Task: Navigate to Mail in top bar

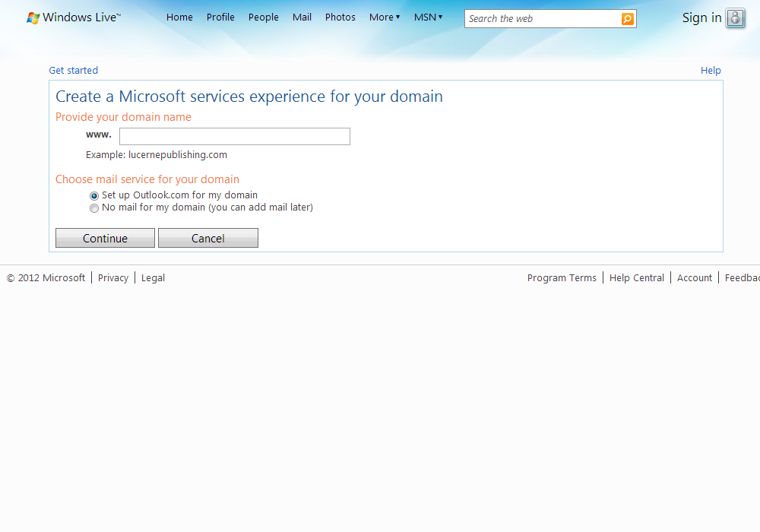Action: [x=302, y=17]
